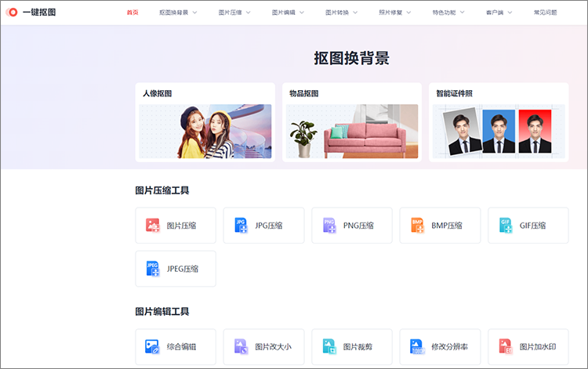Open the 物品抠图 card title
Screen dimensions: 588x369
coord(303,94)
